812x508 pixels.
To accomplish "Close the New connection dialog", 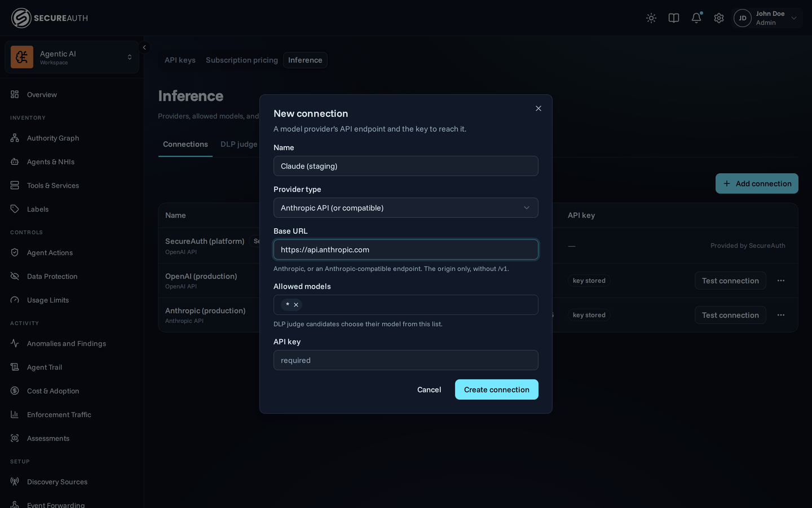I will point(539,108).
